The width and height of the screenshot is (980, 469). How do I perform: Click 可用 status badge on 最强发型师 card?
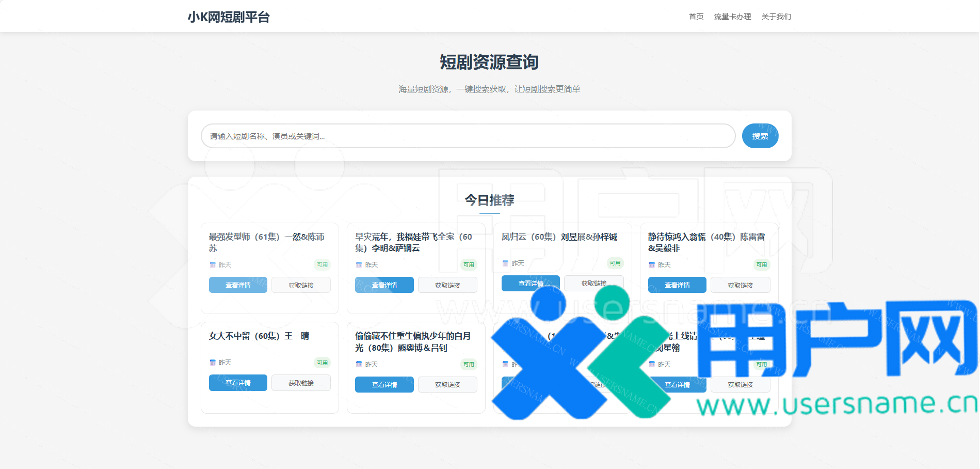[322, 265]
